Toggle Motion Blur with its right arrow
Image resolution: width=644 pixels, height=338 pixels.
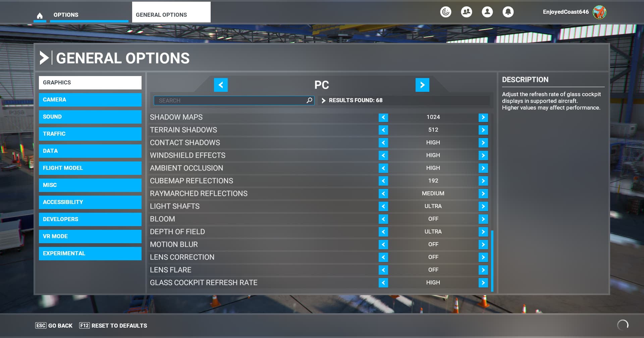coord(483,245)
